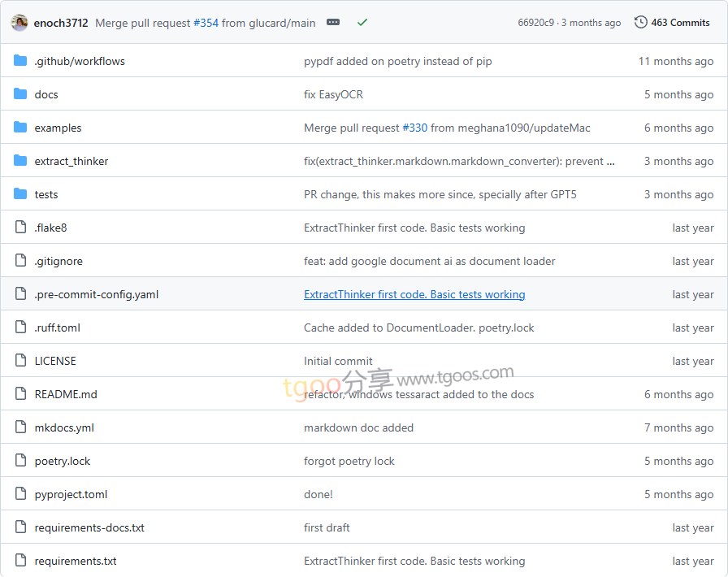This screenshot has width=728, height=577.
Task: Open poetry.lock file
Action: pos(63,461)
